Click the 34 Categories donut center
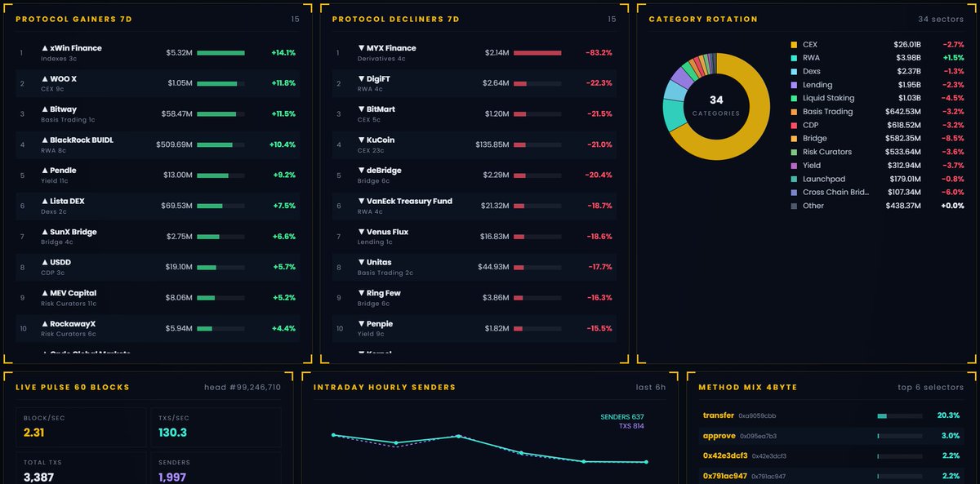980x484 pixels. click(x=715, y=106)
